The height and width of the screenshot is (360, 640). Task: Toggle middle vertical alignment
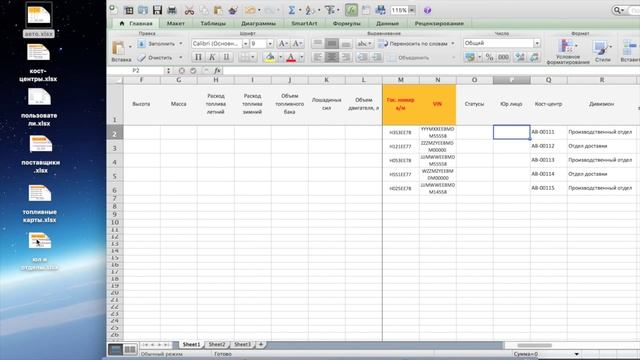tap(332, 43)
